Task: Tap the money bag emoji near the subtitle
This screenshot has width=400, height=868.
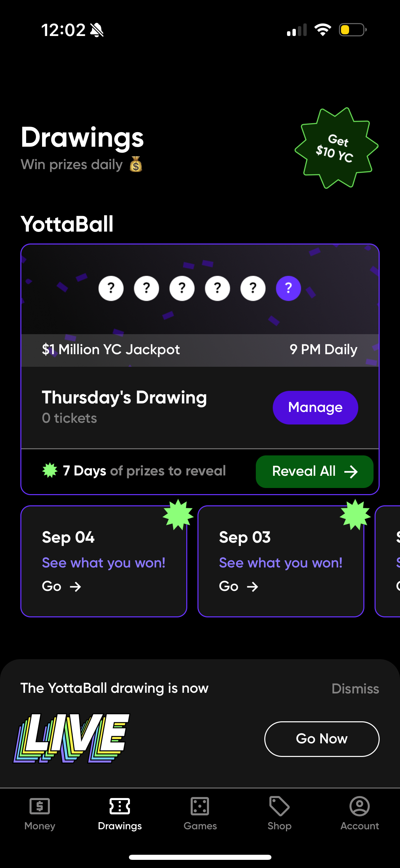Action: click(x=136, y=165)
